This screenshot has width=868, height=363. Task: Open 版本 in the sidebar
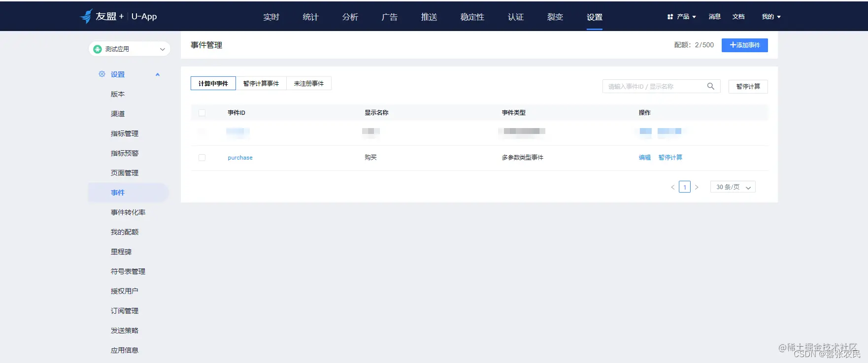(x=118, y=94)
